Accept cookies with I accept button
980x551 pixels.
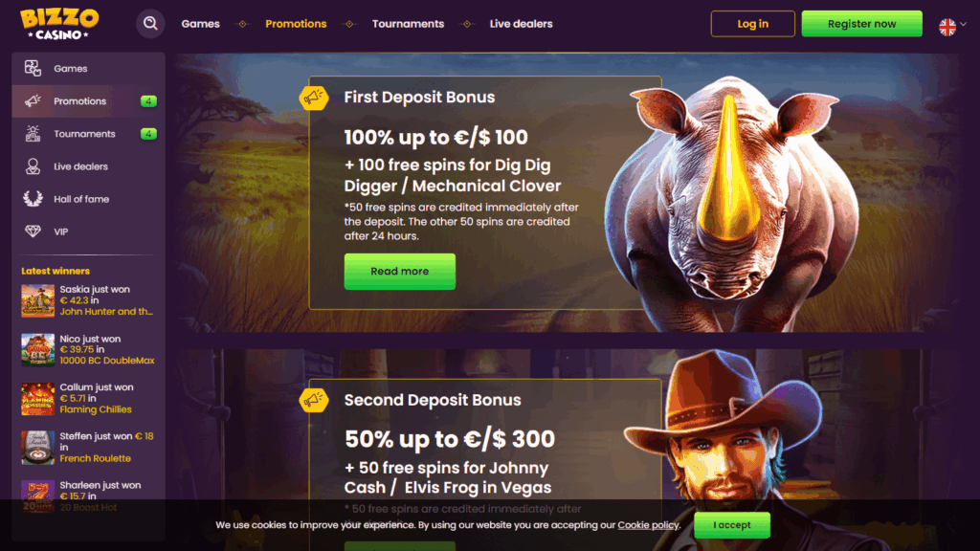732,525
